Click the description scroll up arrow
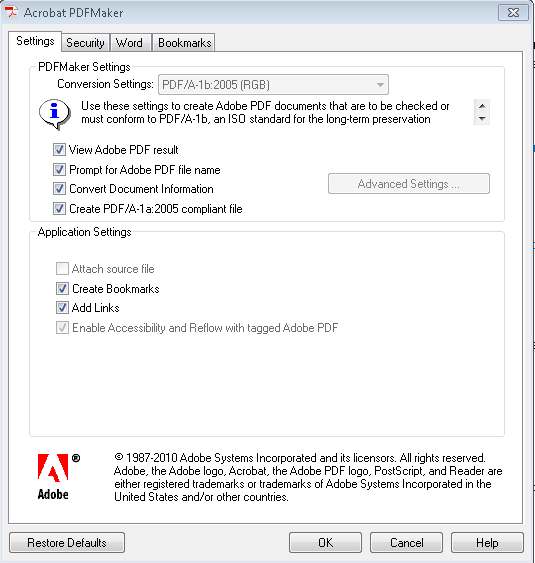 (482, 106)
